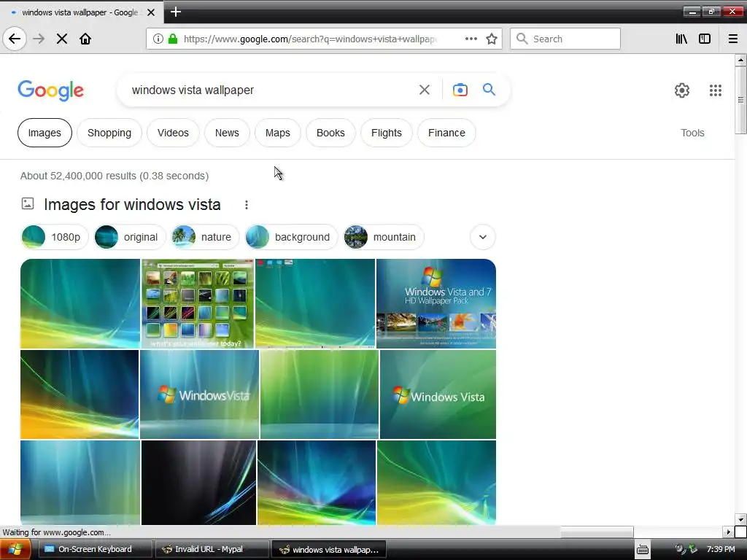
Task: Open the Maps tab
Action: tap(278, 133)
